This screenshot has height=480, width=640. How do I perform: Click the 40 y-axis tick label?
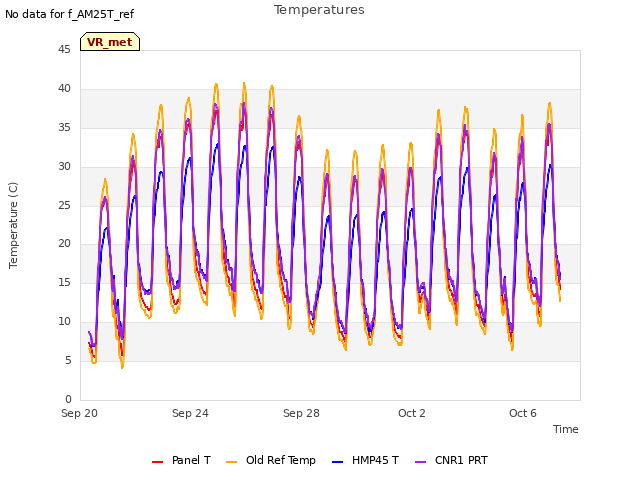pyautogui.click(x=64, y=89)
